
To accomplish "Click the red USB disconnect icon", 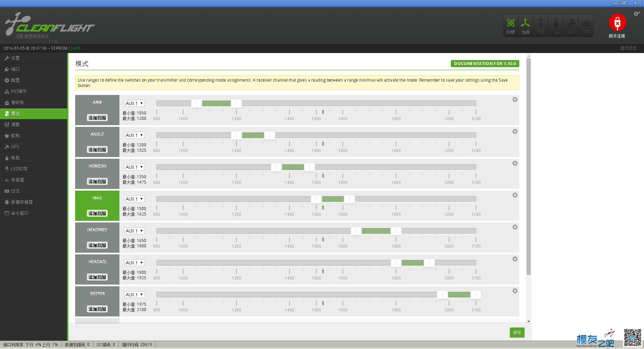I will tap(617, 22).
